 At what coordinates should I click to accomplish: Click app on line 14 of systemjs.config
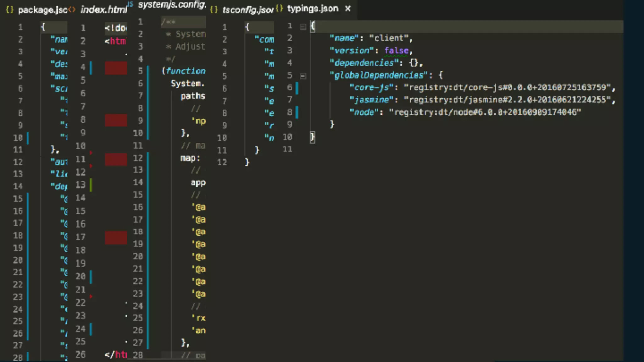click(x=198, y=183)
